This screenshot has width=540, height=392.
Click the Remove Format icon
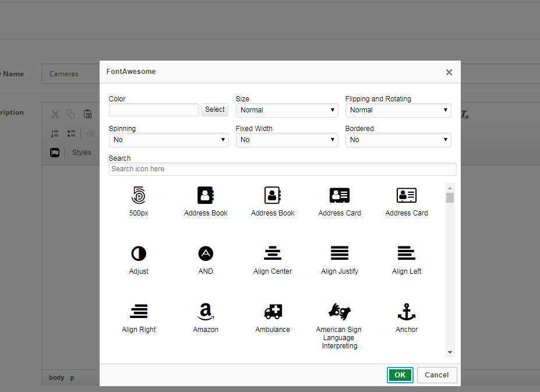click(x=465, y=114)
